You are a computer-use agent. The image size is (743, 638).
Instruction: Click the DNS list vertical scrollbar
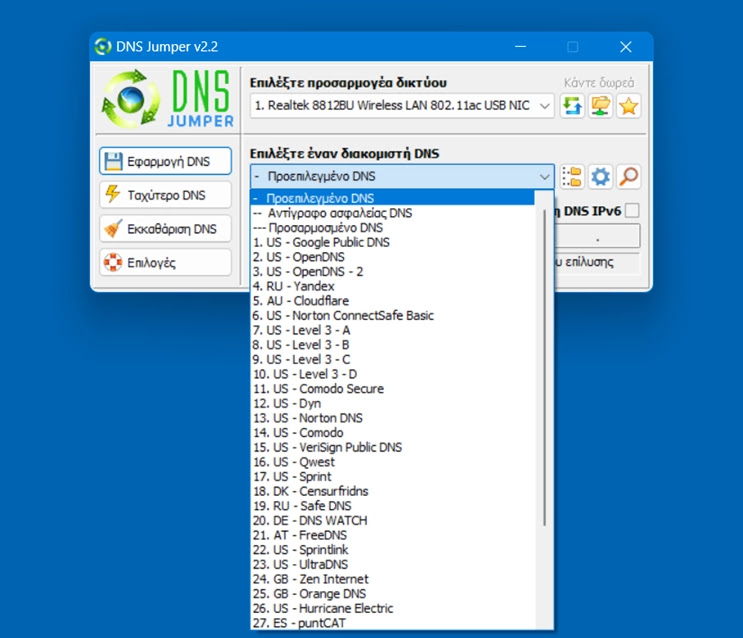544,368
